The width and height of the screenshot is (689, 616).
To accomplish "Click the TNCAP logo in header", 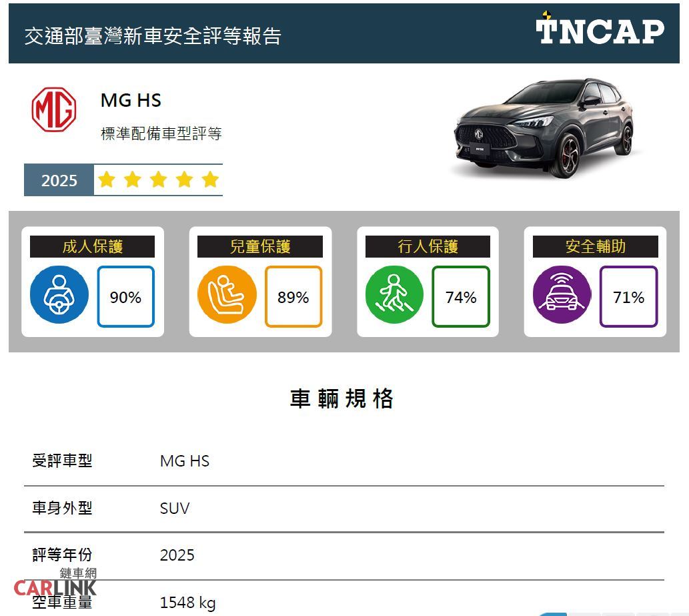I will click(x=600, y=30).
